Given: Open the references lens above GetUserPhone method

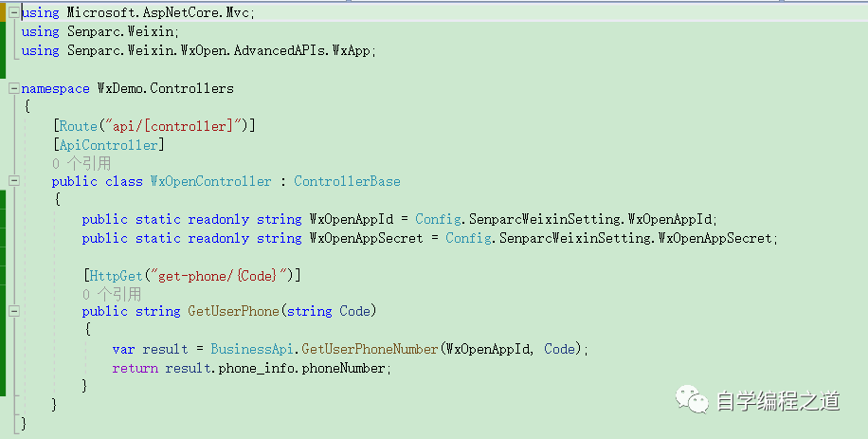Looking at the screenshot, I should click(111, 294).
